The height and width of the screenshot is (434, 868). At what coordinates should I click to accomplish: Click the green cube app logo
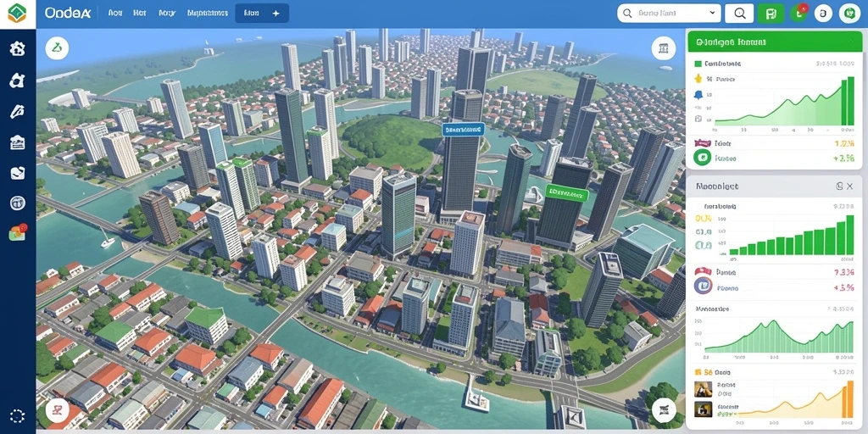click(x=17, y=14)
